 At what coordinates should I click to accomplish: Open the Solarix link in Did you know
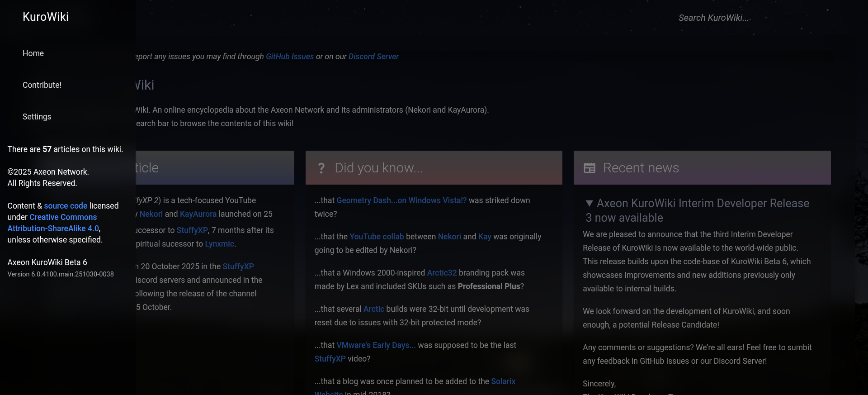503,381
